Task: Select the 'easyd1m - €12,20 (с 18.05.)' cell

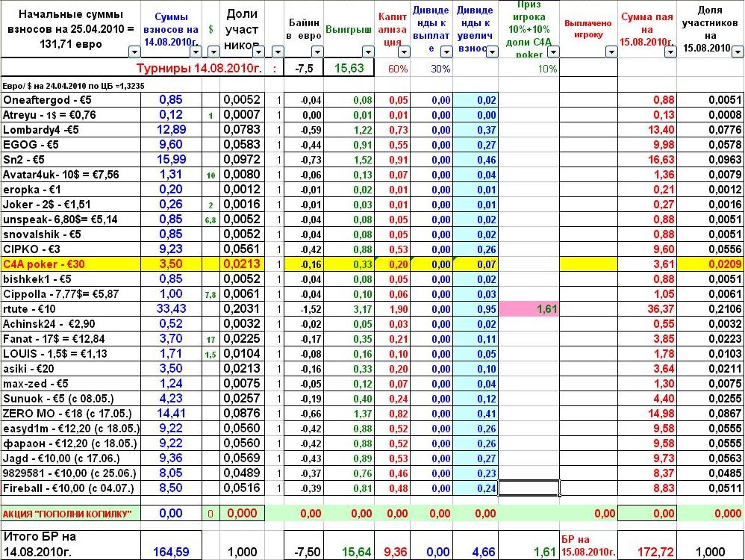Action: pos(71,429)
